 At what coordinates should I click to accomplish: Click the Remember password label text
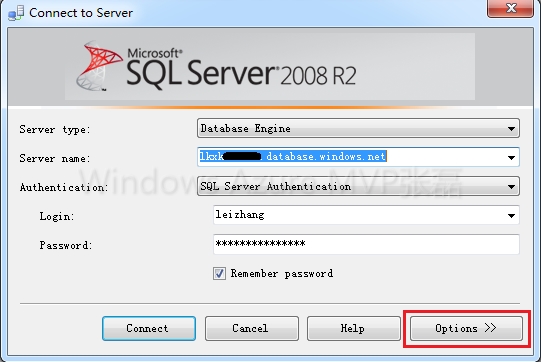(x=282, y=273)
